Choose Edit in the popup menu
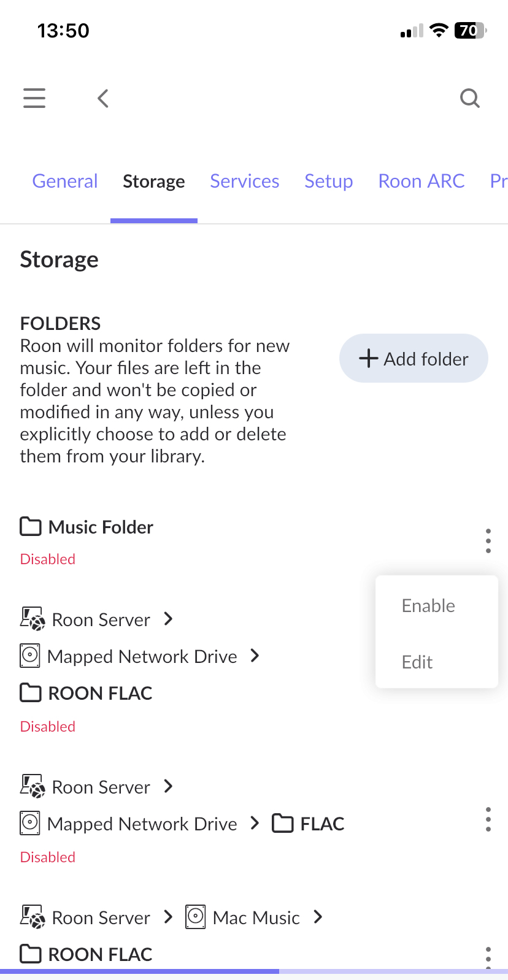Viewport: 508px width, 980px height. [x=417, y=662]
